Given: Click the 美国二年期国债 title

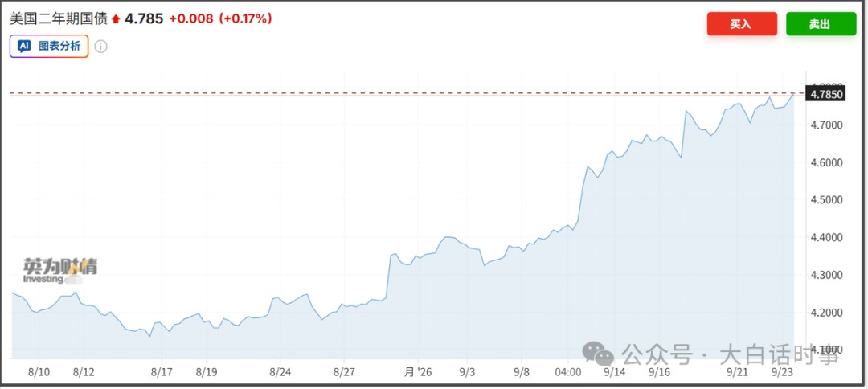Looking at the screenshot, I should [59, 18].
